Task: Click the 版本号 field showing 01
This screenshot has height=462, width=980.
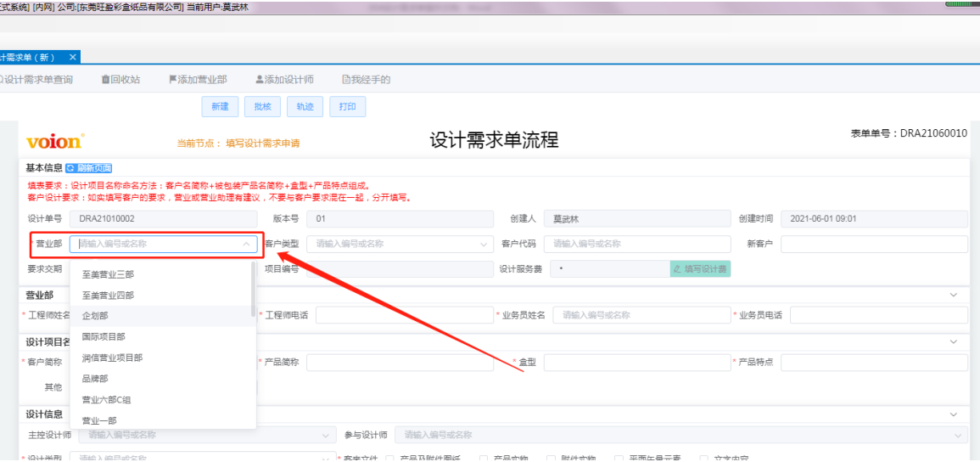Action: (x=400, y=219)
